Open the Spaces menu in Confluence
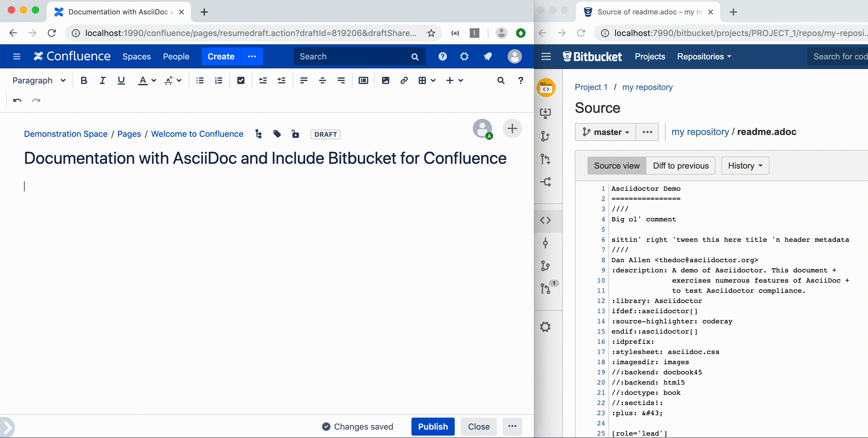This screenshot has width=868, height=438. (x=136, y=56)
